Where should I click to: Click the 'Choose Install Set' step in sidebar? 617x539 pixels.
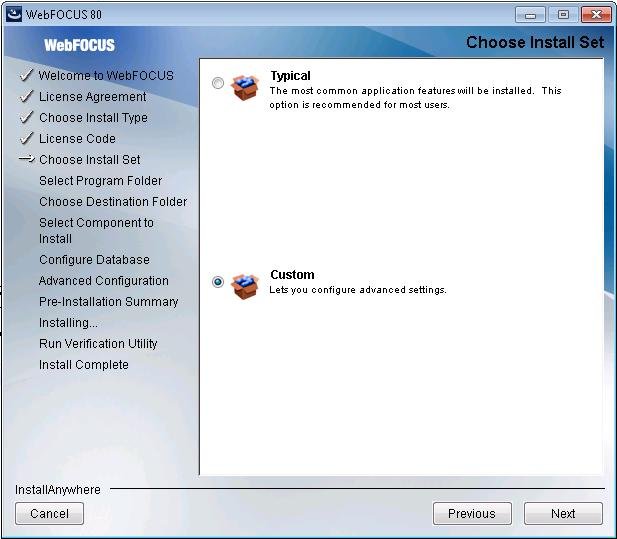point(90,159)
